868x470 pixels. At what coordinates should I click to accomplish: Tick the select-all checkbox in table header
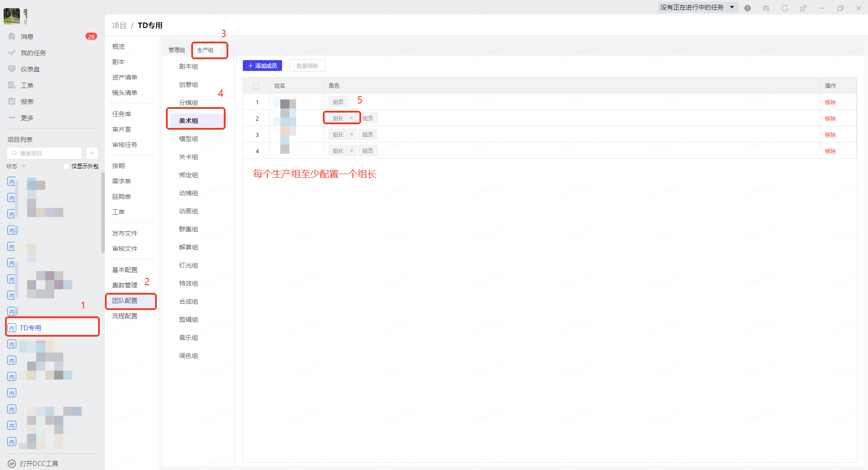(256, 86)
